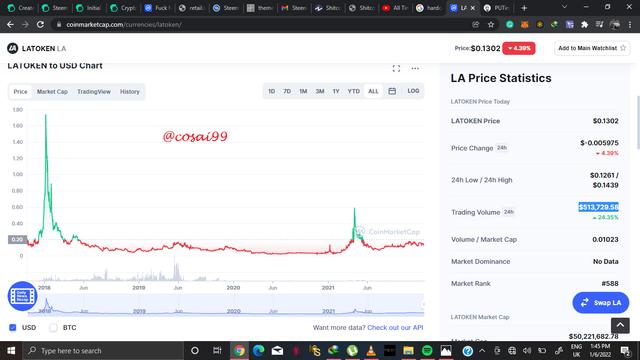640x360 pixels.
Task: Click the watchlist star icon
Action: click(623, 48)
